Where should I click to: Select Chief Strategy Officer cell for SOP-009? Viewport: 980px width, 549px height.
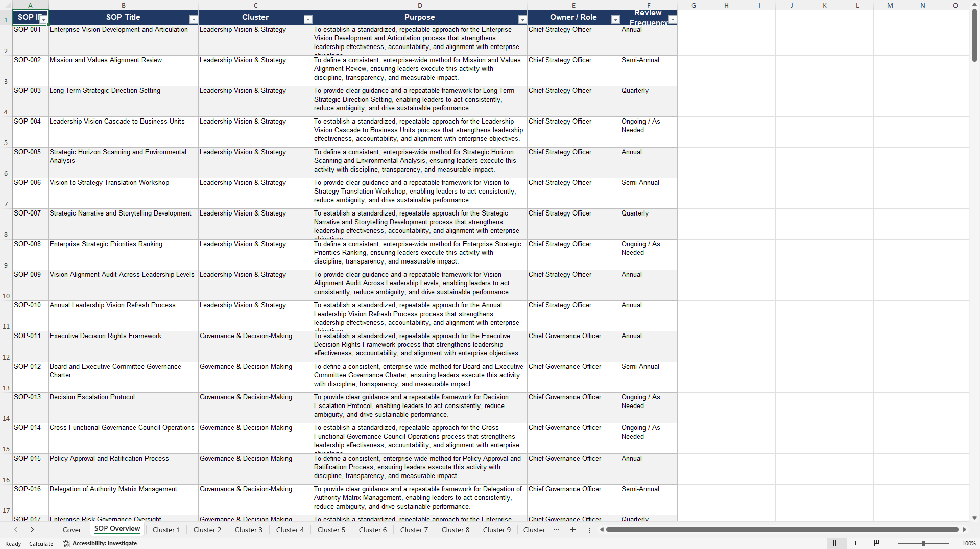pyautogui.click(x=573, y=285)
